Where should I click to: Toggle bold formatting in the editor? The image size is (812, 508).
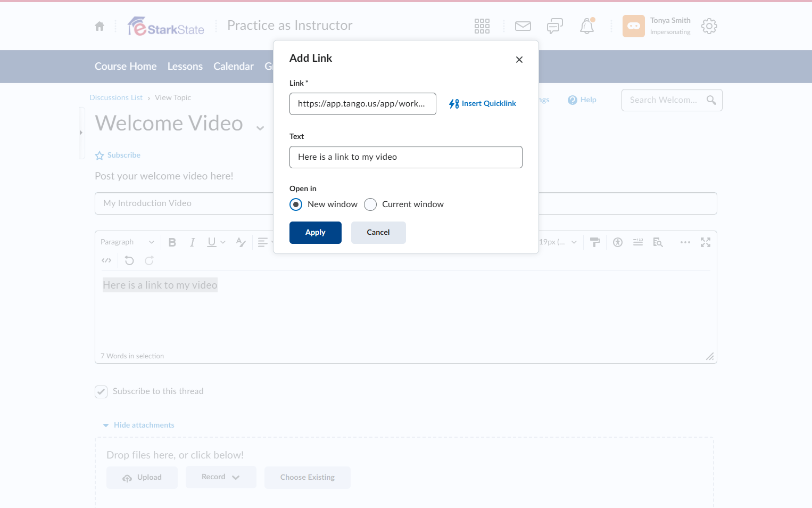click(x=172, y=242)
